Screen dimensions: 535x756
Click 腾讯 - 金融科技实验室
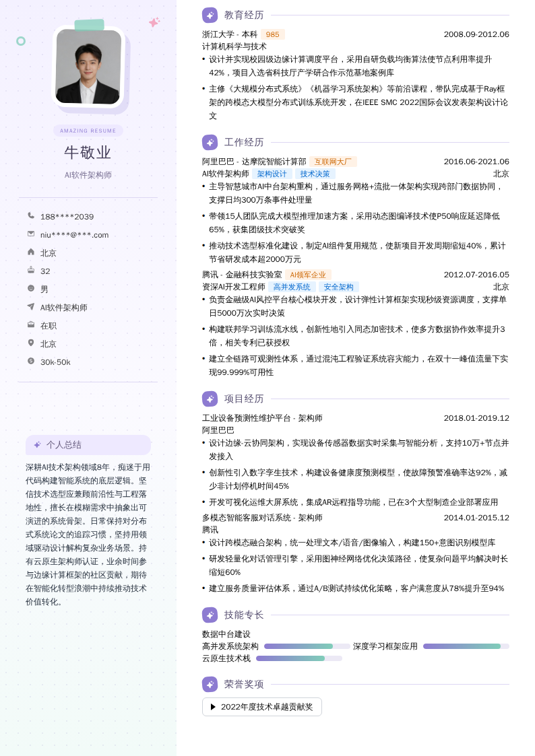pos(242,275)
